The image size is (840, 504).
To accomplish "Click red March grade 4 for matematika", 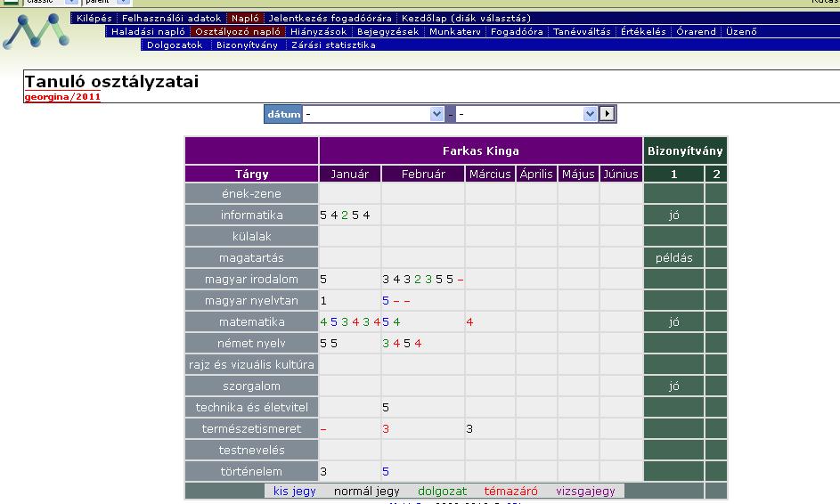I will pos(469,321).
